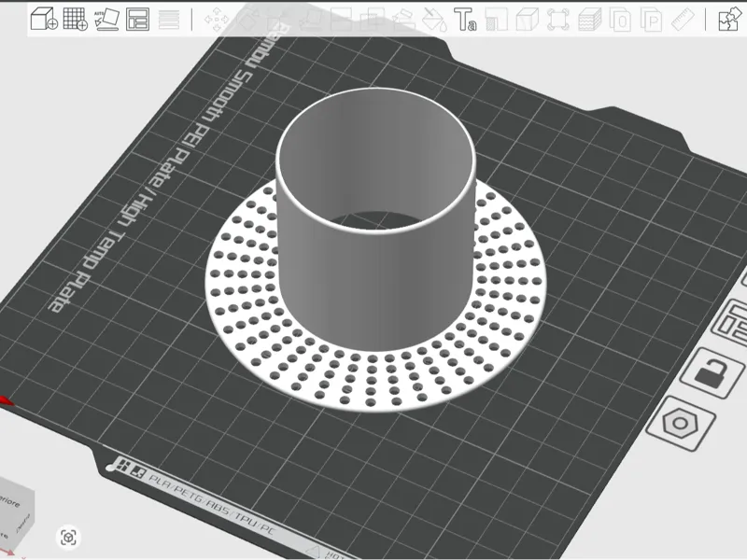Click the stacked layers toolbar icon

[589, 19]
